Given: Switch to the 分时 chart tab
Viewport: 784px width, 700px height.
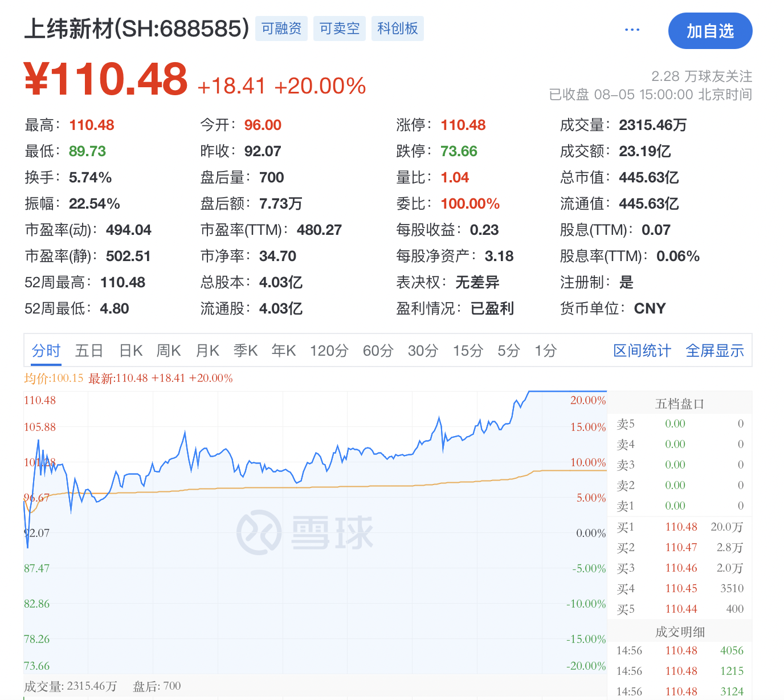Looking at the screenshot, I should 46,351.
